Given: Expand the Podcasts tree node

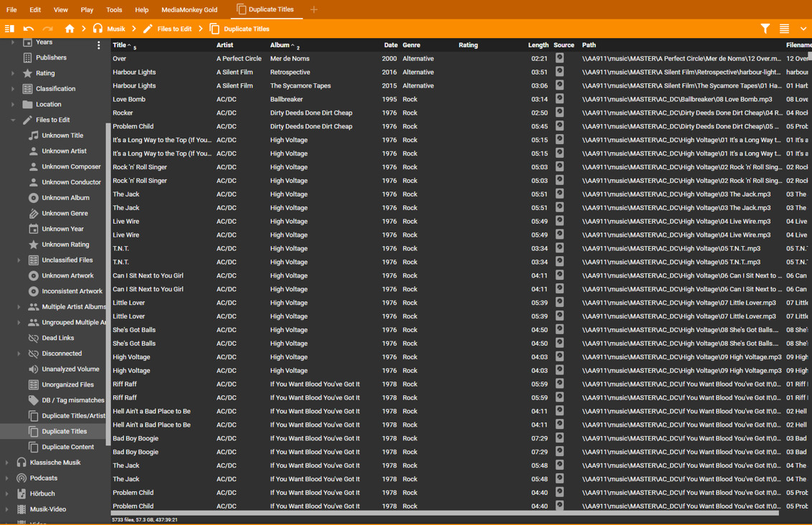Looking at the screenshot, I should pyautogui.click(x=7, y=478).
